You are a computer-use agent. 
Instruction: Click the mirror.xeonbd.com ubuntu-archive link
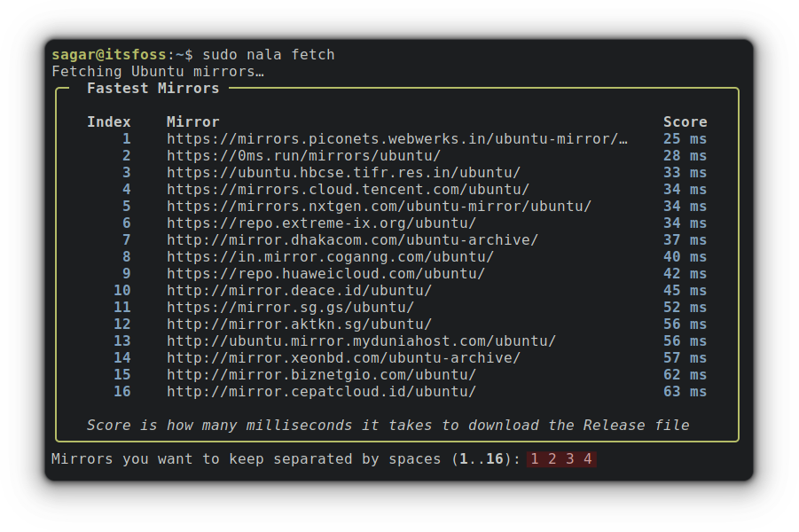click(343, 357)
